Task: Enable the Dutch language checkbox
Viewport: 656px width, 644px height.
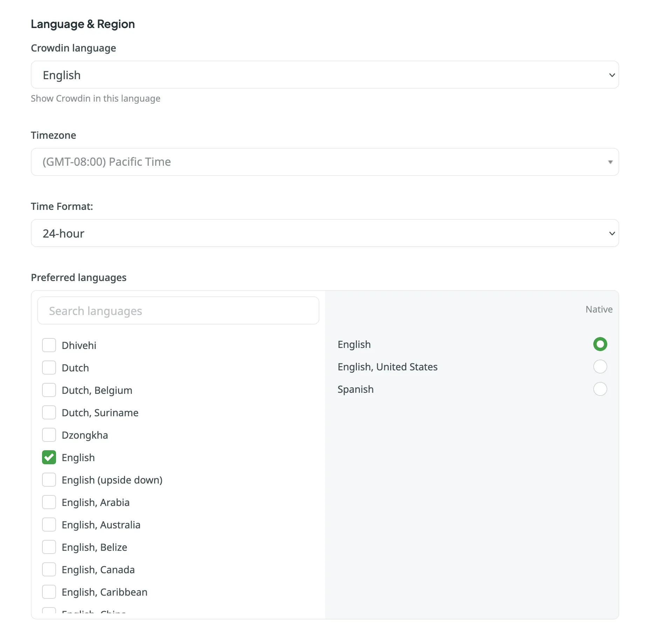Action: 49,368
